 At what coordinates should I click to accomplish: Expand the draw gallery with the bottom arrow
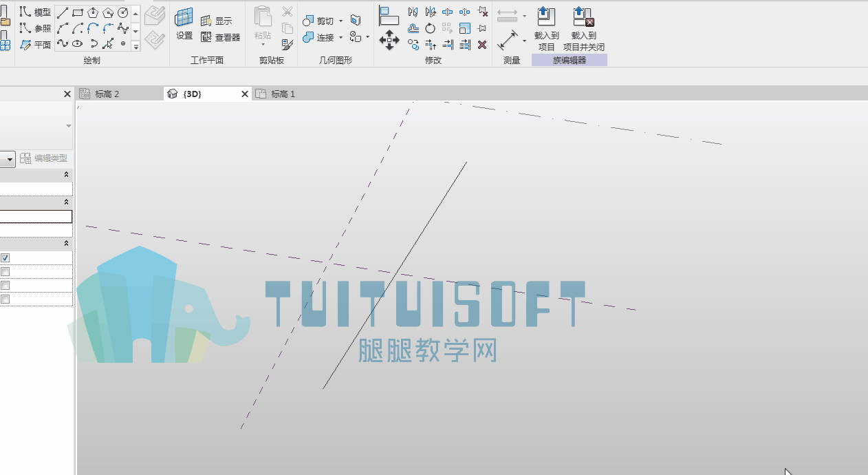tap(136, 46)
